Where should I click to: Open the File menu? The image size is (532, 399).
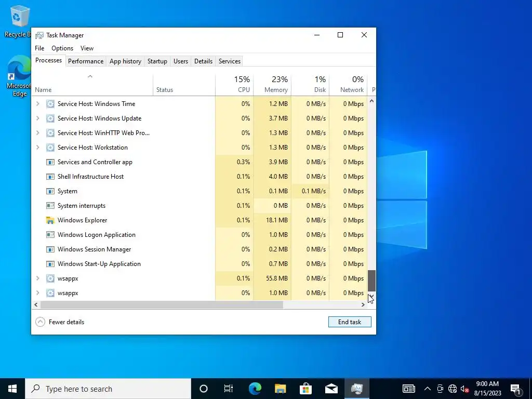click(x=39, y=48)
